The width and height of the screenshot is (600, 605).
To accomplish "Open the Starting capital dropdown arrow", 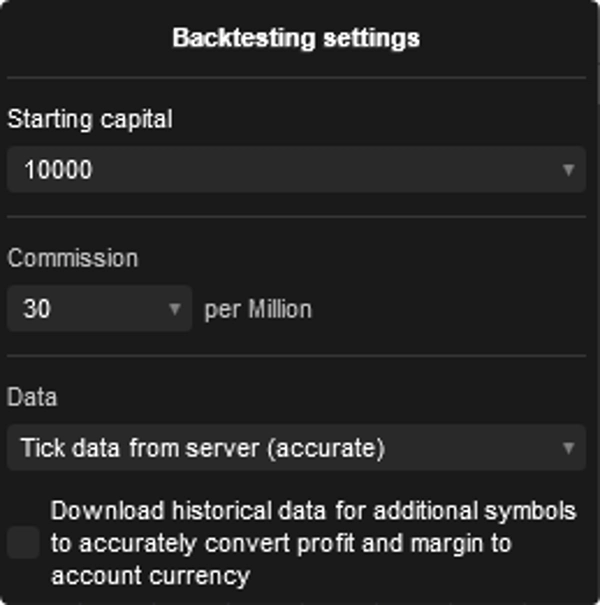I will point(568,170).
